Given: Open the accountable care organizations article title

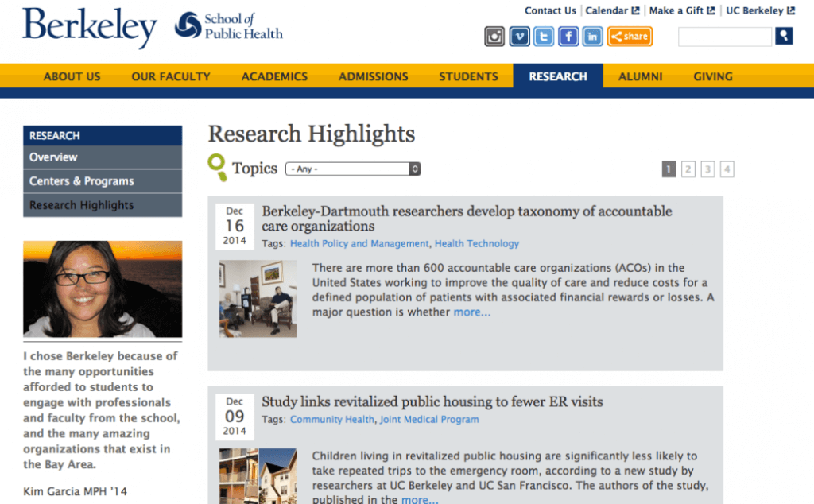Looking at the screenshot, I should (x=467, y=219).
